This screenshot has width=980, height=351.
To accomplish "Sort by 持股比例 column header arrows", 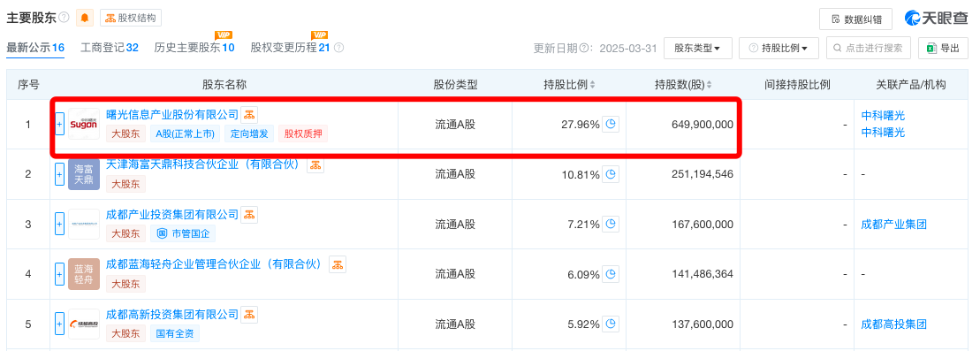I will point(592,85).
